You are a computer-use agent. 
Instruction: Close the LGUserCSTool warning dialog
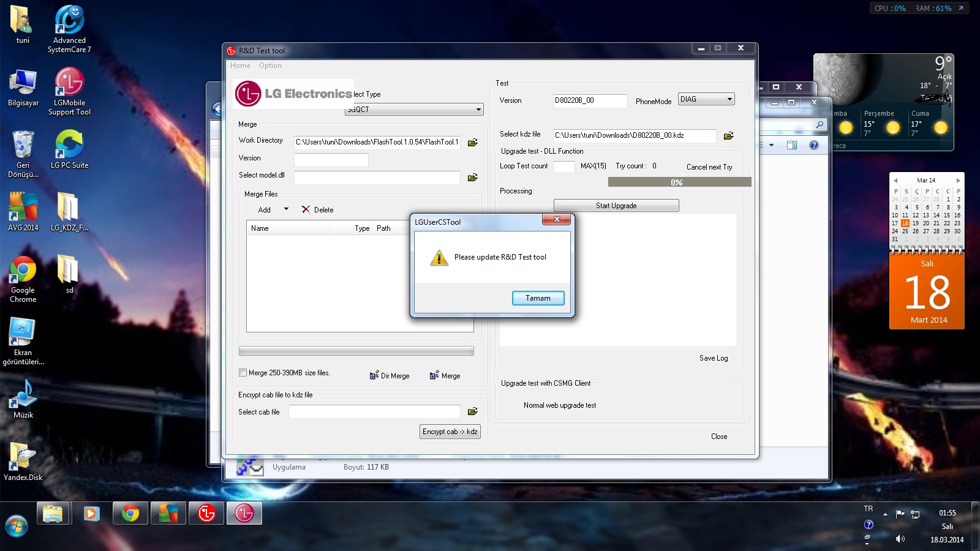557,219
